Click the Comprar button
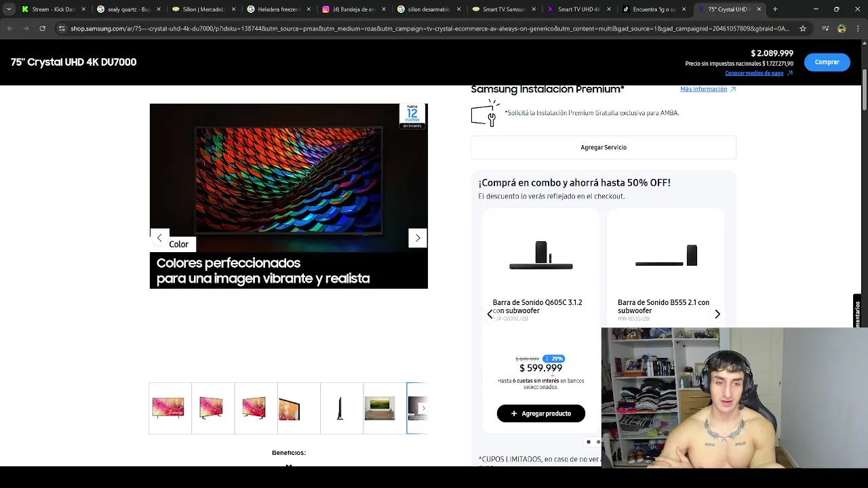 coord(827,62)
